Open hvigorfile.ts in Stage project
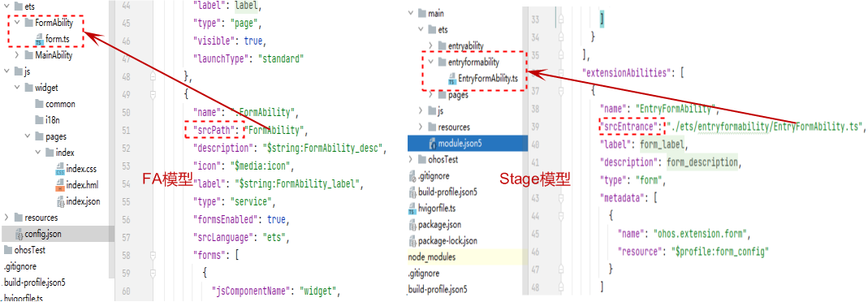This screenshot has height=302, width=868. [435, 209]
